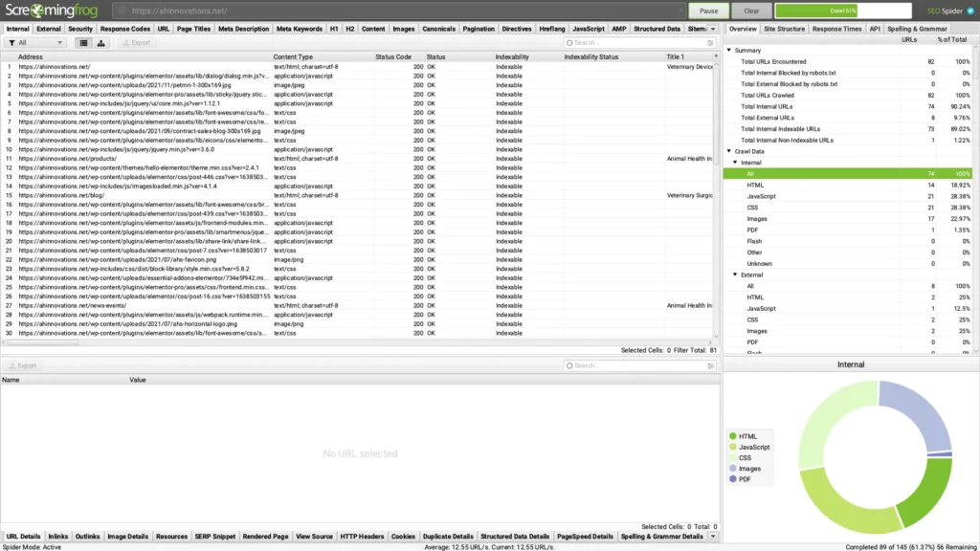Viewport: 980px width, 551px height.
Task: Export the Internal URL list
Action: pos(135,43)
